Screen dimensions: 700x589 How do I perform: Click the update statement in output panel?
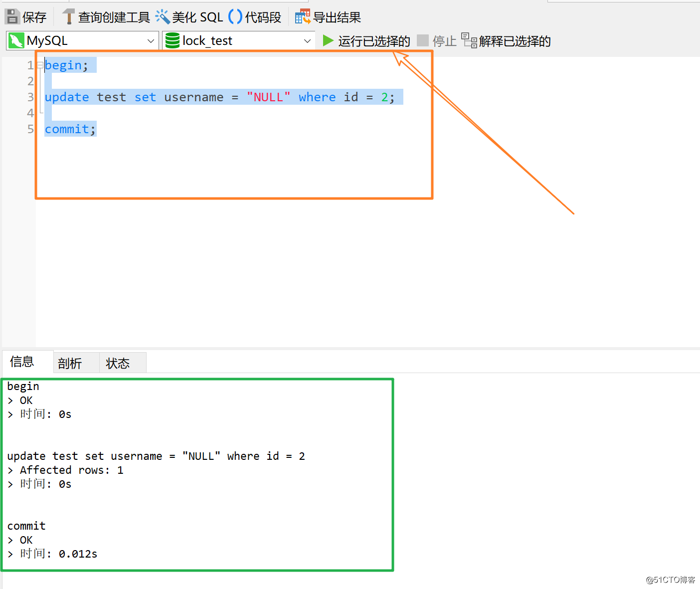[x=156, y=456]
